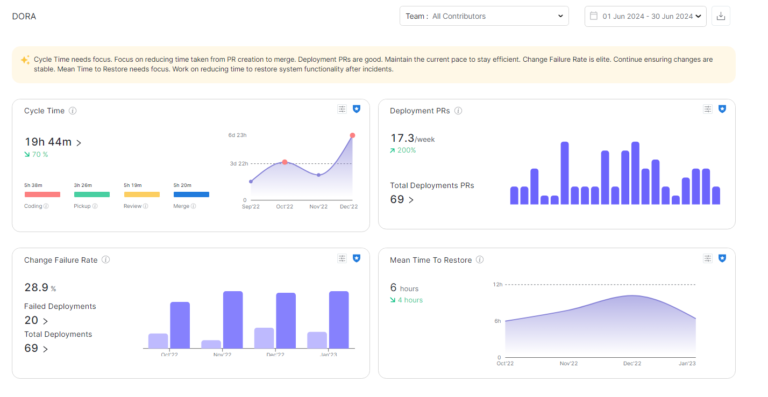
Task: Click the Deployment PRs card shield badge
Action: [722, 109]
